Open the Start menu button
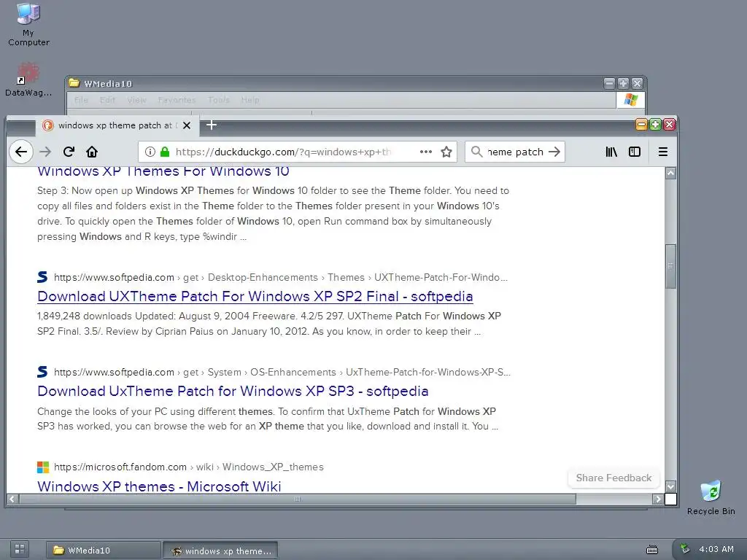Screen dimensions: 747x560 click(20, 549)
